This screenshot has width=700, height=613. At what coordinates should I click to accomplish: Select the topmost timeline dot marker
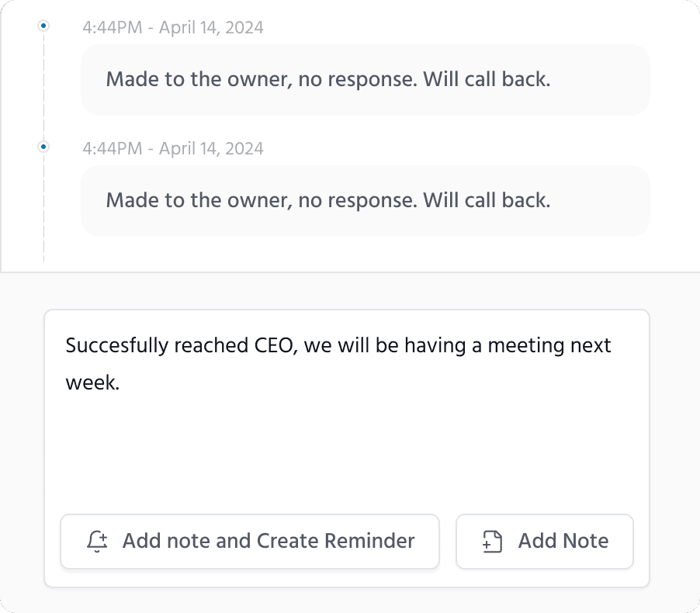pos(43,26)
